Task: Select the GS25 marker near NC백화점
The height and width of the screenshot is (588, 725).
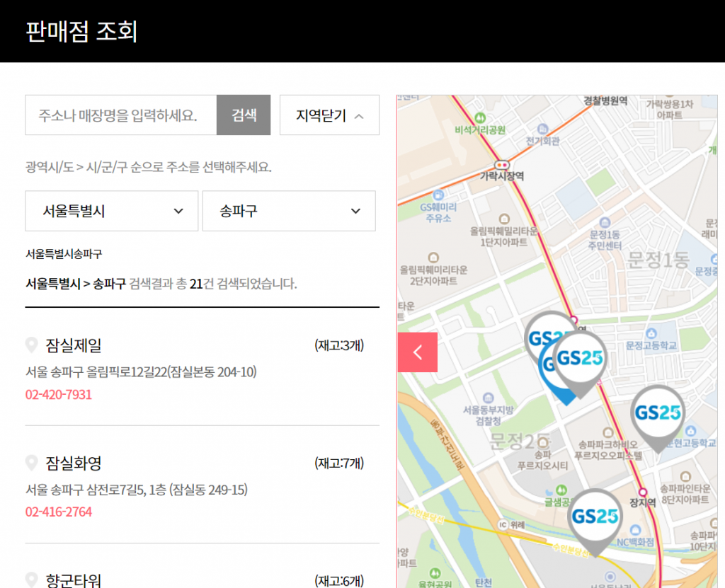Action: click(x=595, y=517)
